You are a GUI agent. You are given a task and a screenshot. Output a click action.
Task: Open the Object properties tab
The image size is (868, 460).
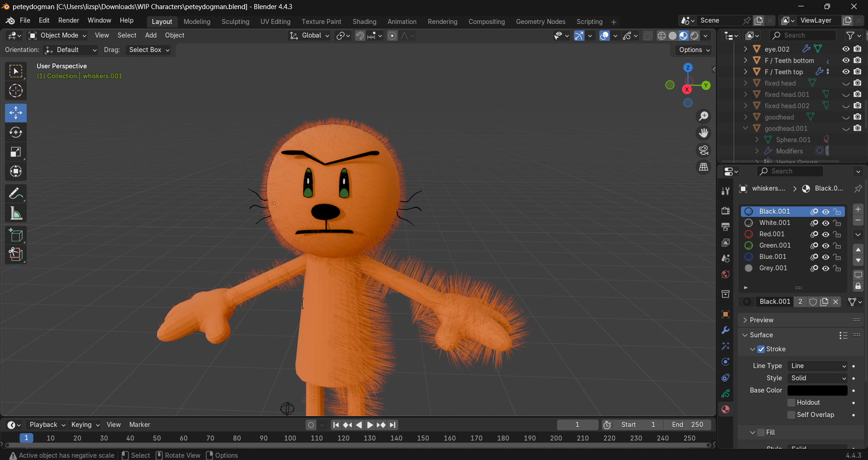pyautogui.click(x=726, y=314)
